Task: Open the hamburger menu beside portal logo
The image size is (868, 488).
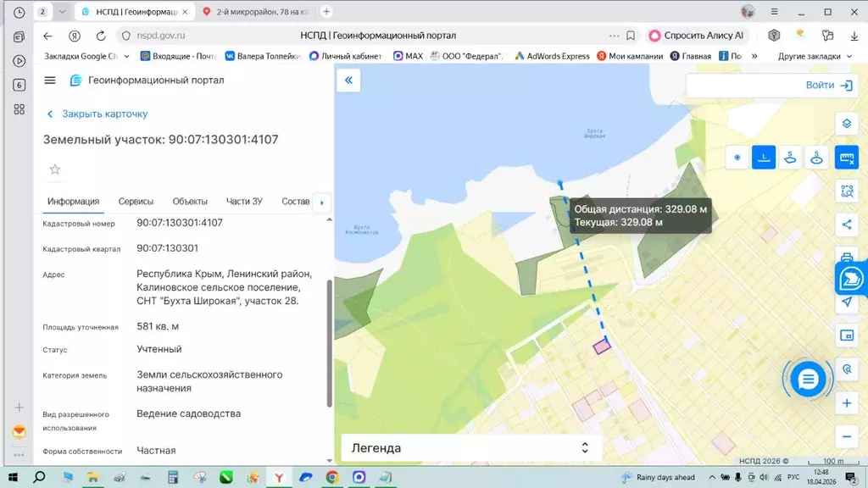Action: tap(50, 80)
